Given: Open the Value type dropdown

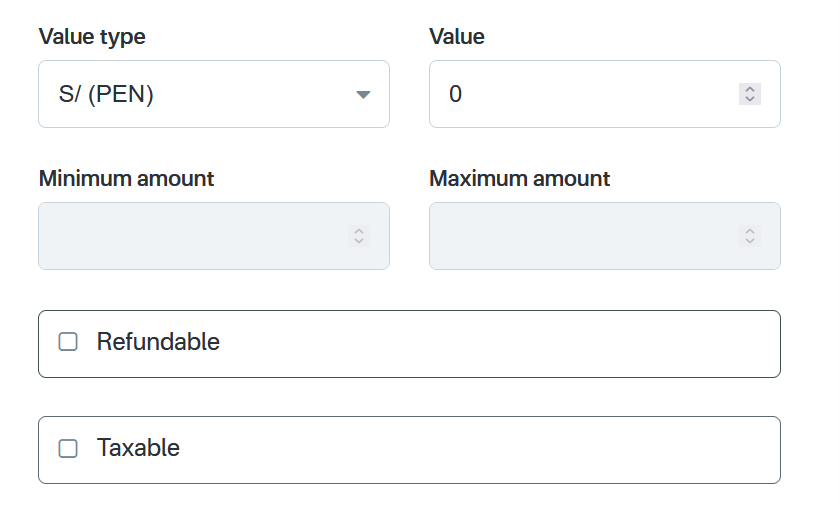Looking at the screenshot, I should 213,94.
